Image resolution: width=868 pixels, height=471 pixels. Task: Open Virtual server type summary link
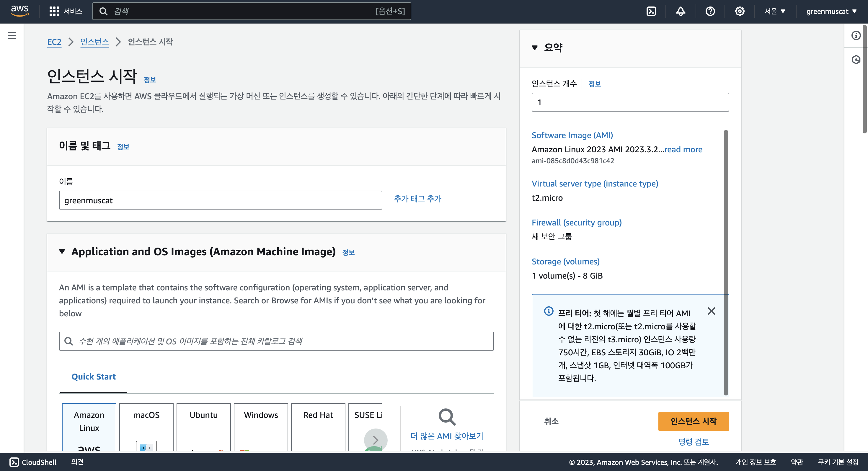595,184
